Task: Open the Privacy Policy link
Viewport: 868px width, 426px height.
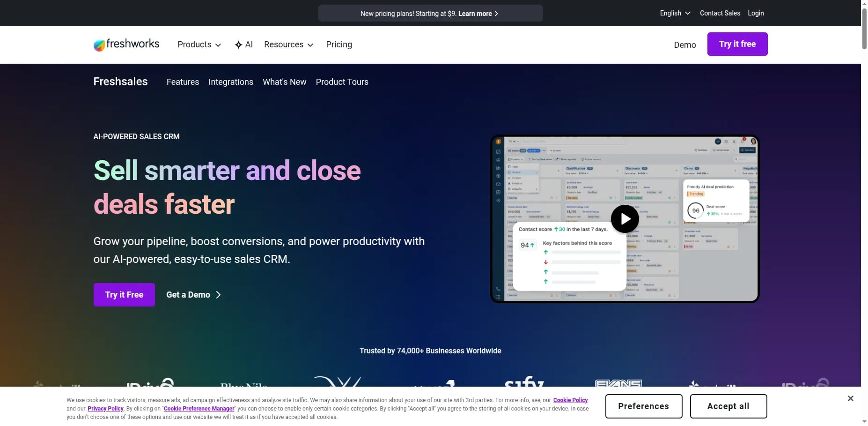Action: click(x=105, y=409)
